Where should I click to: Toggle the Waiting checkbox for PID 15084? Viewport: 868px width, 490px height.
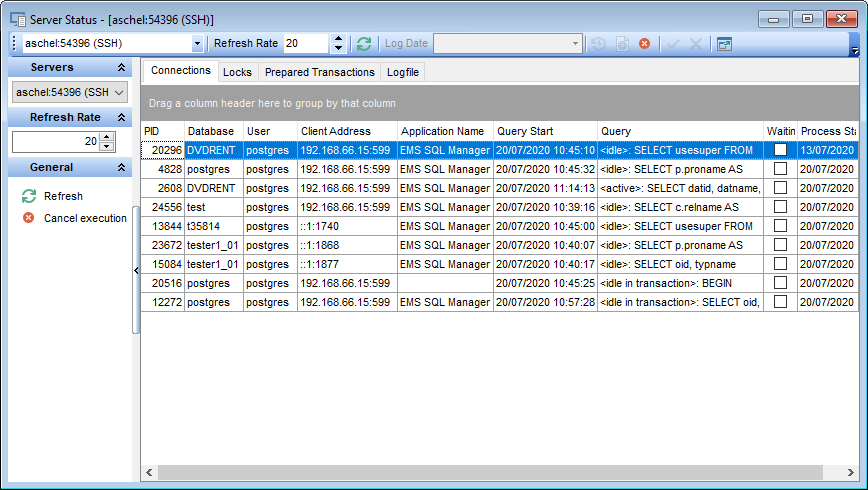[x=780, y=264]
